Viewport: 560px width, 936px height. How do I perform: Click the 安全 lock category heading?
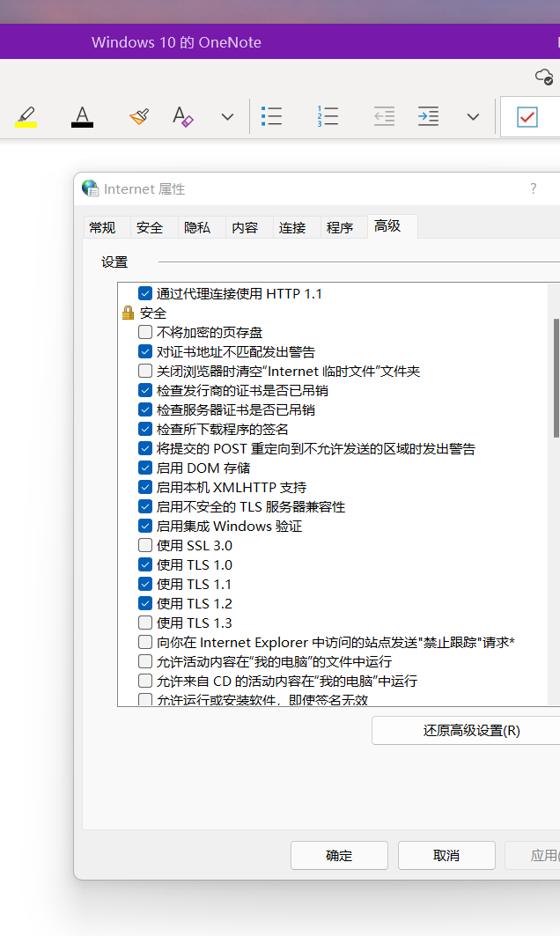click(144, 313)
